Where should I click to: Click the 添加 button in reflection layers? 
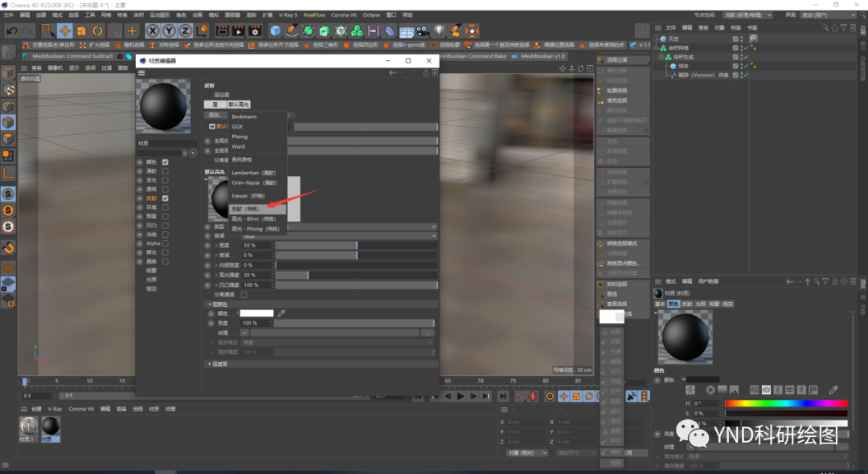click(x=215, y=115)
